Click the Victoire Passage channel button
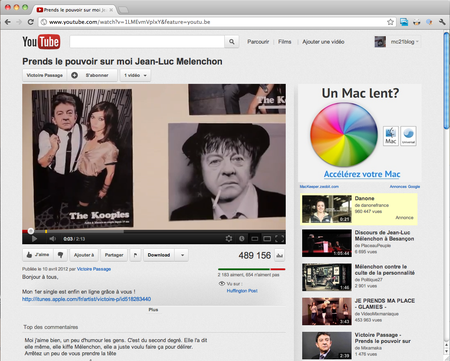450x361 pixels. (x=45, y=75)
